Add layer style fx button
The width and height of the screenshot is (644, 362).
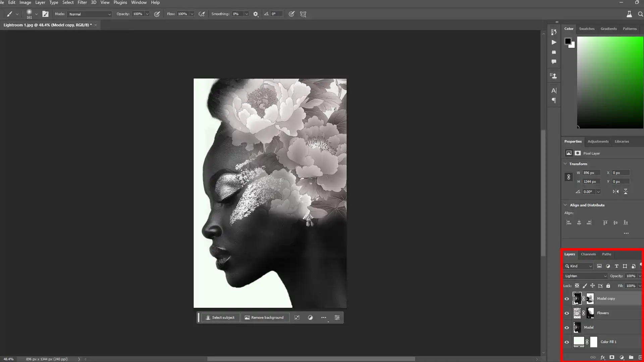602,357
